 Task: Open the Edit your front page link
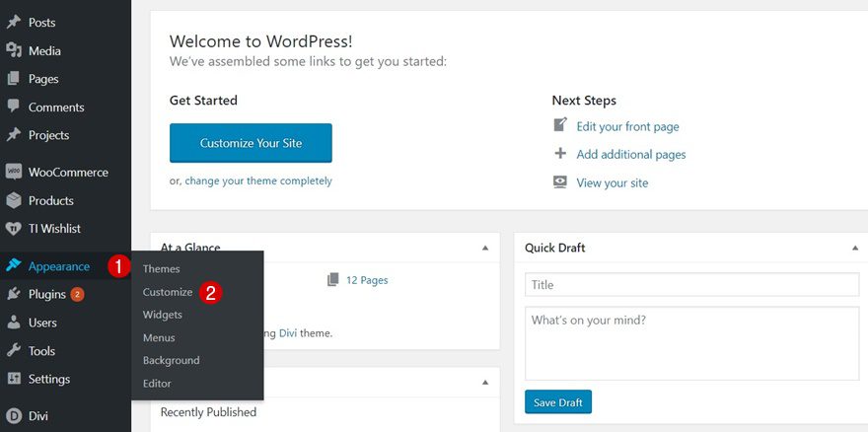(x=627, y=126)
